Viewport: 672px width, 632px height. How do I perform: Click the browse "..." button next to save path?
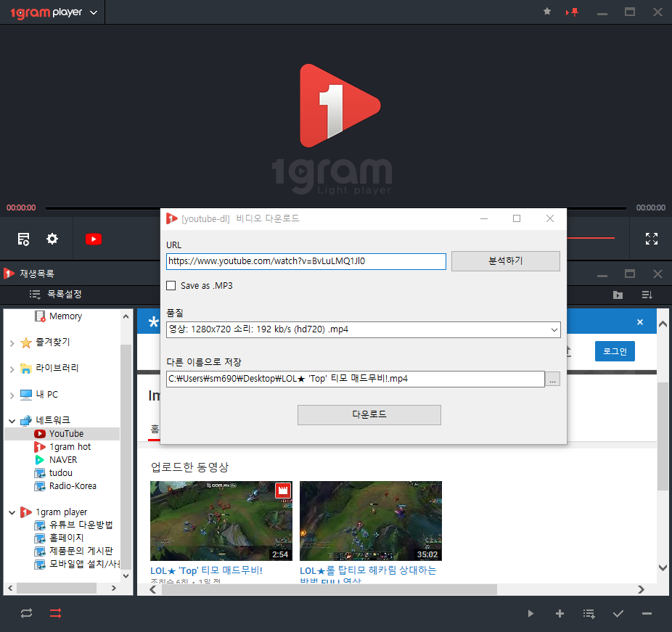[552, 379]
